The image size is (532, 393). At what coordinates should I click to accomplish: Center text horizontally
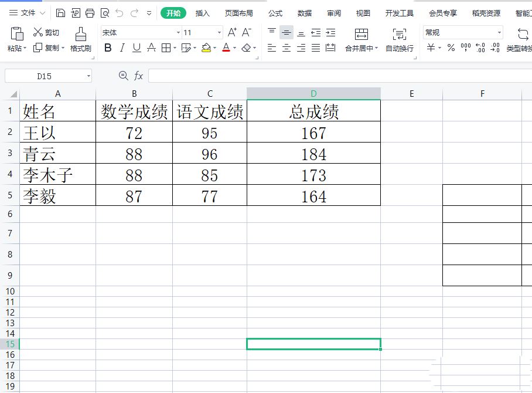coord(287,48)
